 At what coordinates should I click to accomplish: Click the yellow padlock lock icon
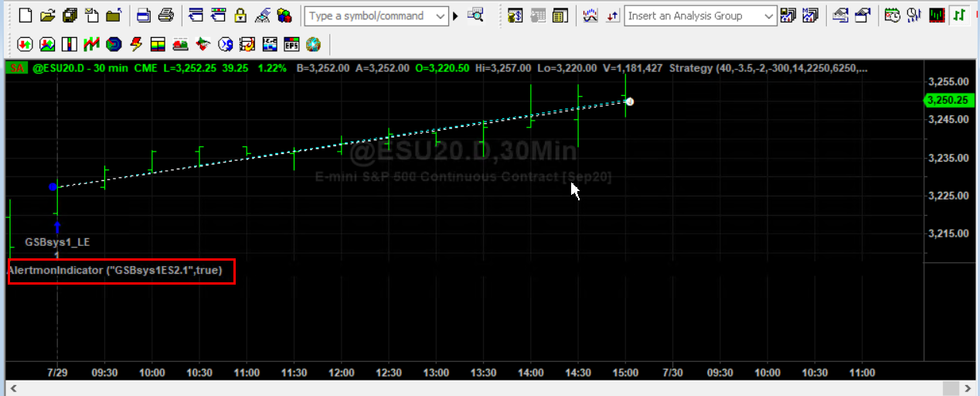click(x=240, y=15)
